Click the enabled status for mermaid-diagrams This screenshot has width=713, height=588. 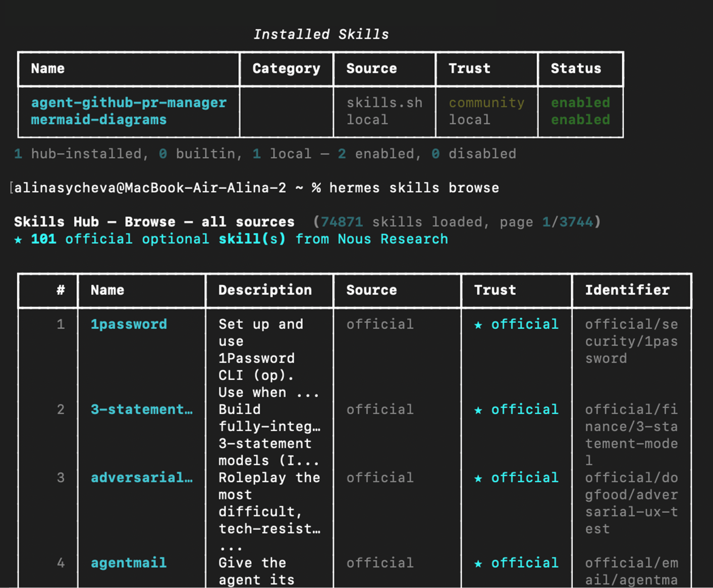pos(580,120)
